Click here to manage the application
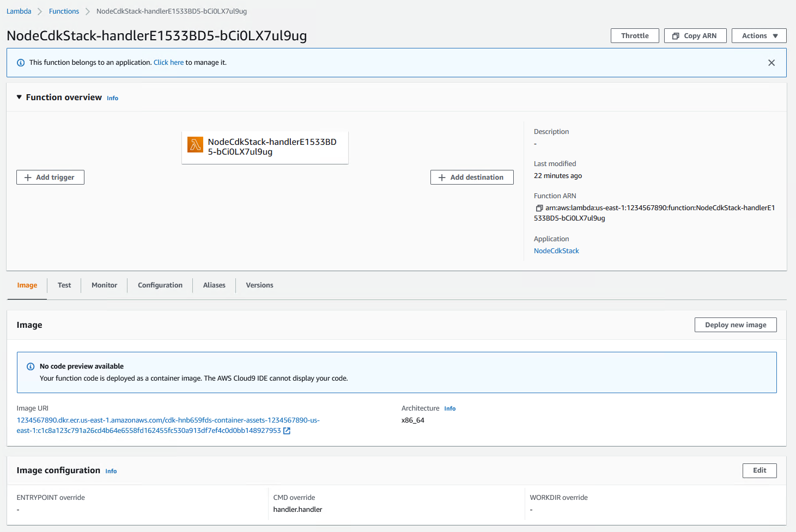Viewport: 796px width, 532px height. (x=168, y=62)
